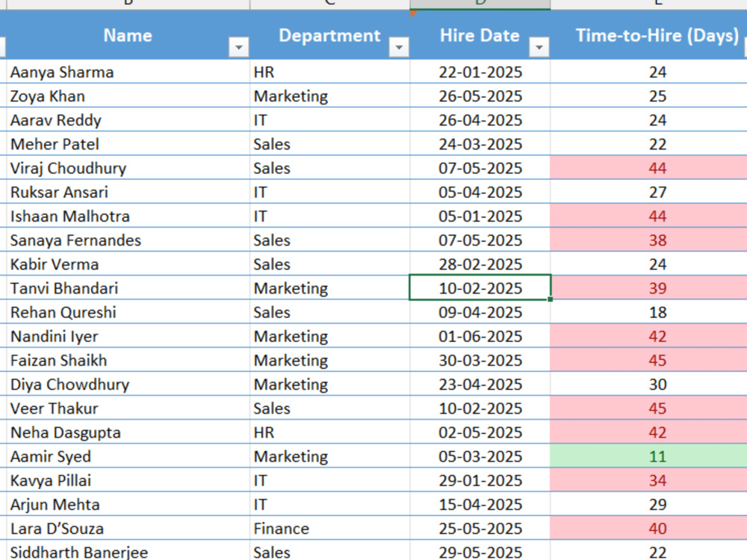
Task: Select Ruksar Ansari's hire date 05-04-2025
Action: point(480,192)
